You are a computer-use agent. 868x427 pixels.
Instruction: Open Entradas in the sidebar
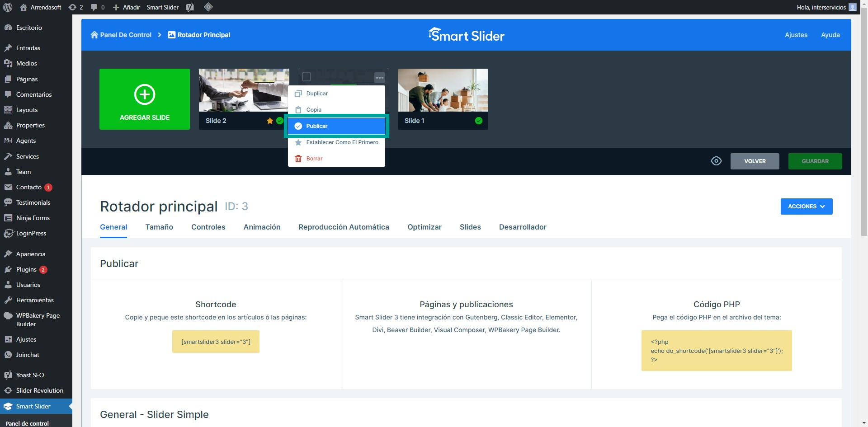click(x=36, y=48)
